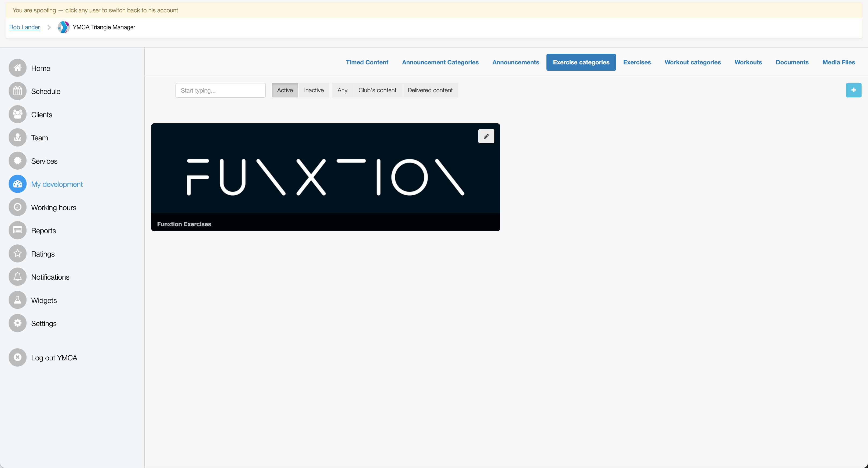The width and height of the screenshot is (868, 468).
Task: Toggle the Inactive filter
Action: tap(314, 90)
